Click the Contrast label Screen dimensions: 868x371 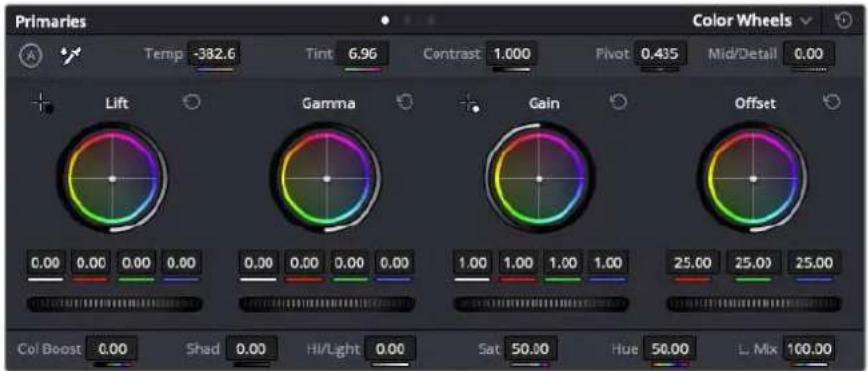tap(452, 54)
